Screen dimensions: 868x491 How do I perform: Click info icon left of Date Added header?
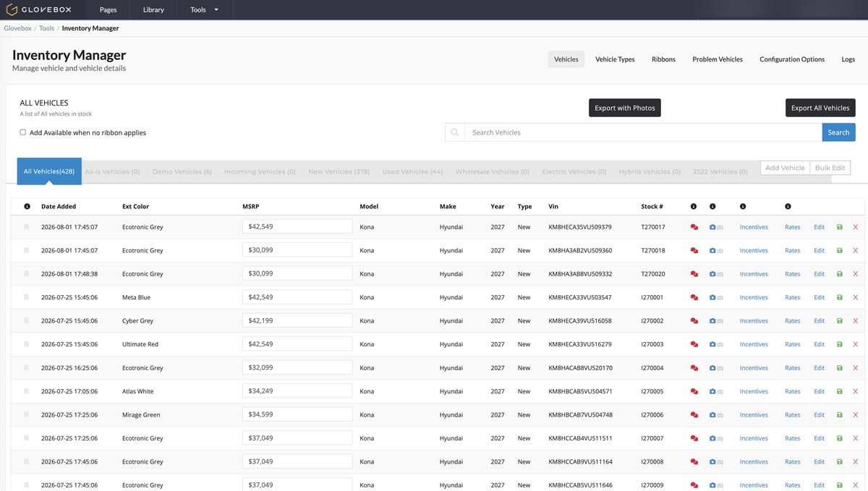tap(27, 206)
